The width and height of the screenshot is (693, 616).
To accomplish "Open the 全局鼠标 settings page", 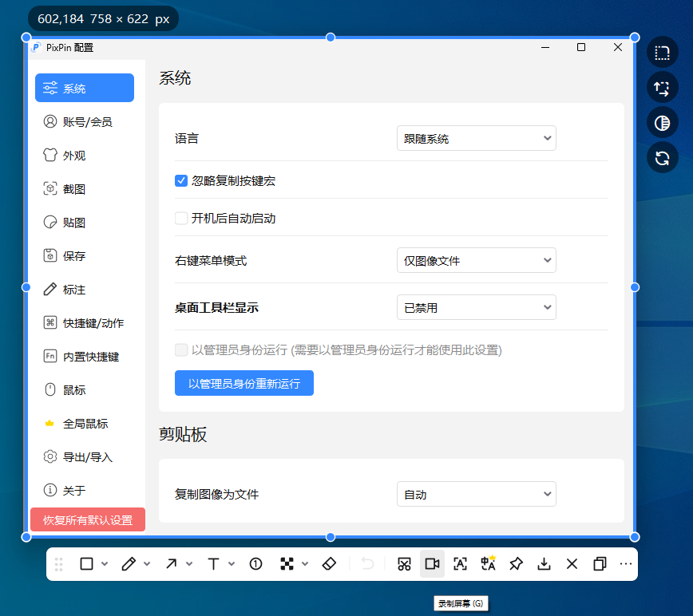I will [85, 424].
